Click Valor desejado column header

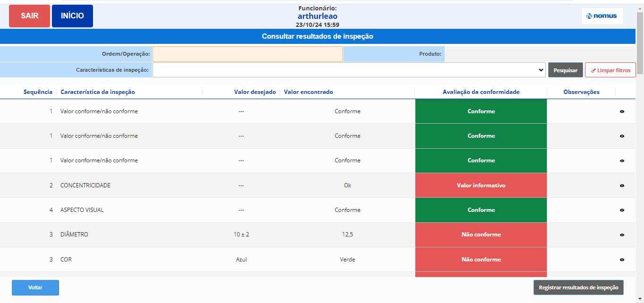255,92
